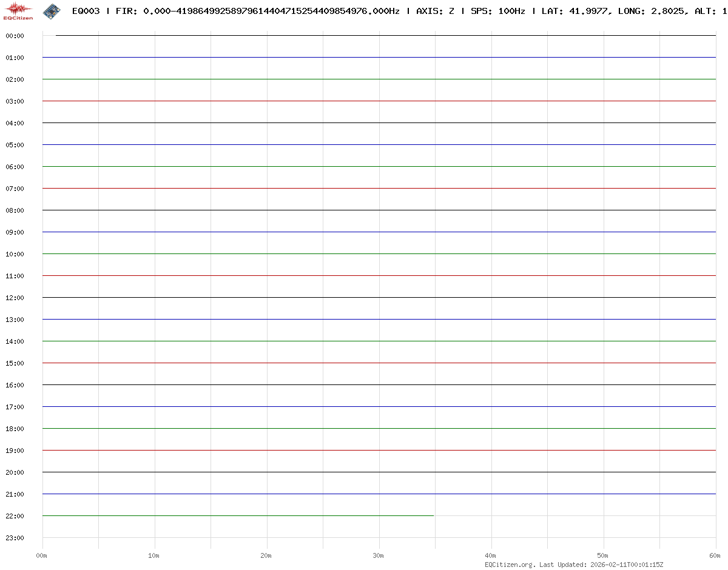
Task: Click the start of the 00:00 black trace
Action: point(56,35)
